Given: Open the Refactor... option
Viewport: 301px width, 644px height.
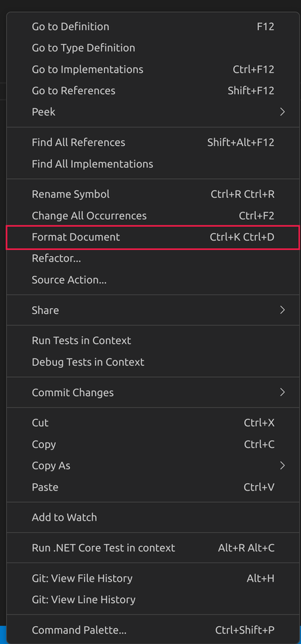Looking at the screenshot, I should point(153,259).
